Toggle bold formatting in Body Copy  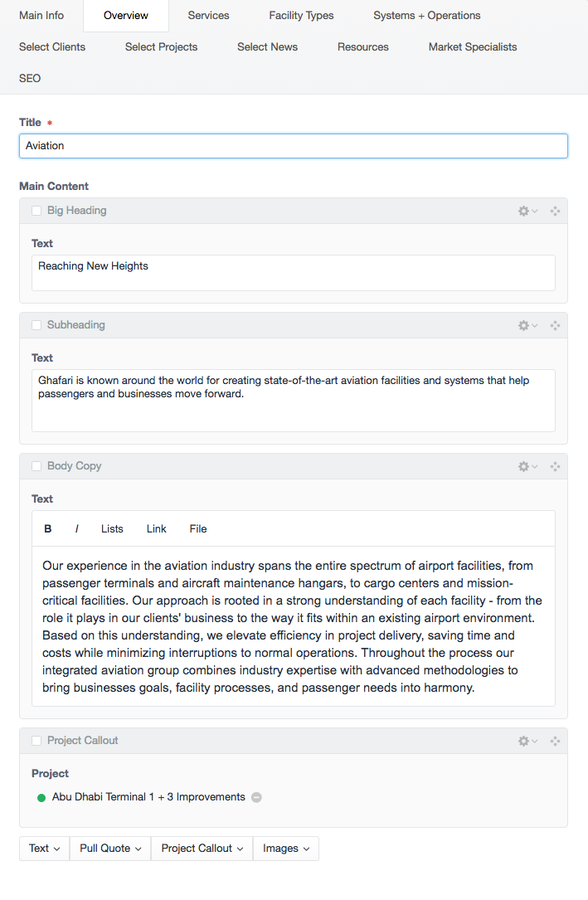[48, 528]
